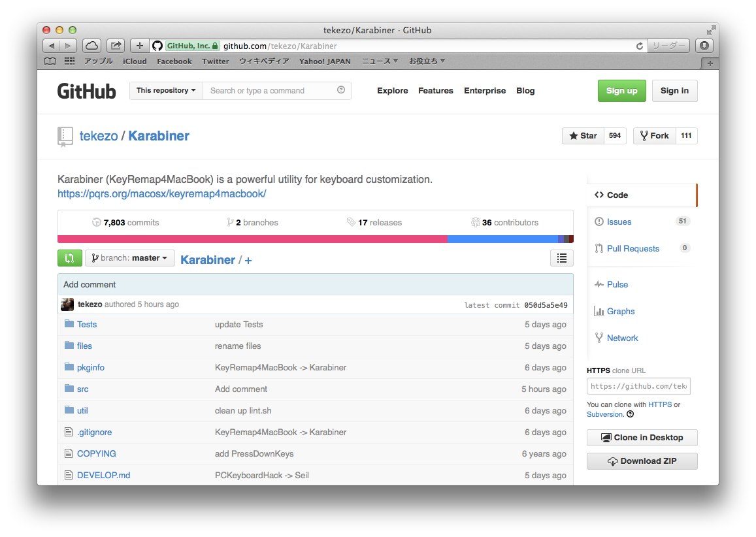Click GitHub logo
Screen dimensions: 756x537
[x=86, y=91]
